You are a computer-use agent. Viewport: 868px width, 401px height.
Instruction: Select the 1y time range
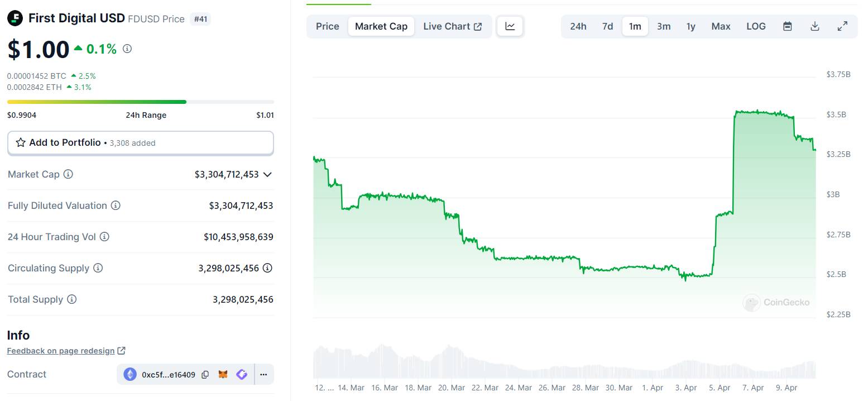click(x=691, y=26)
